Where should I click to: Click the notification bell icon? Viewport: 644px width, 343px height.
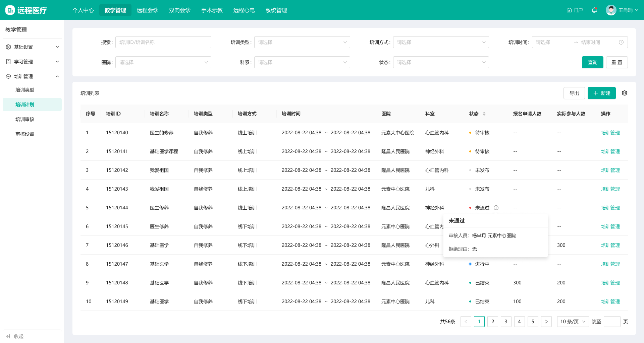tap(594, 10)
